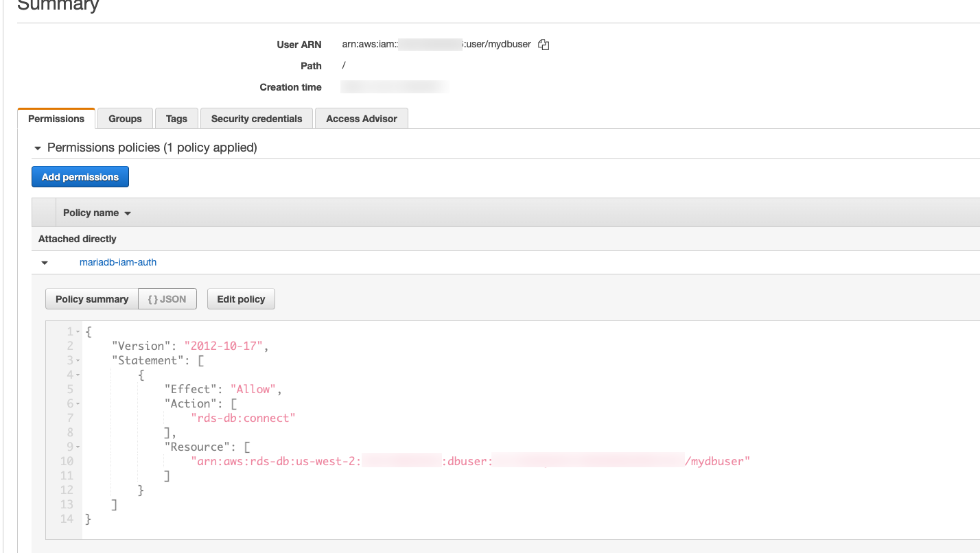
Task: Collapse the mariadb-iam-auth policy row
Action: click(x=45, y=263)
